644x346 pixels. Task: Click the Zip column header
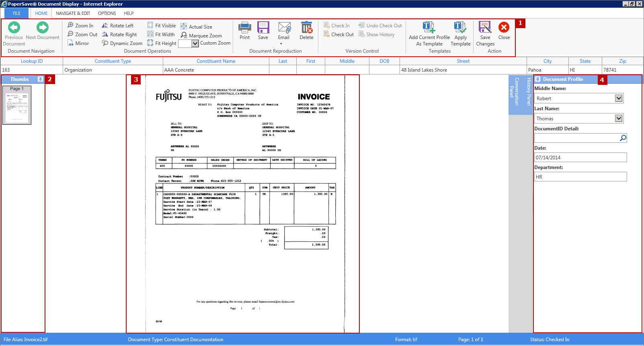[622, 61]
